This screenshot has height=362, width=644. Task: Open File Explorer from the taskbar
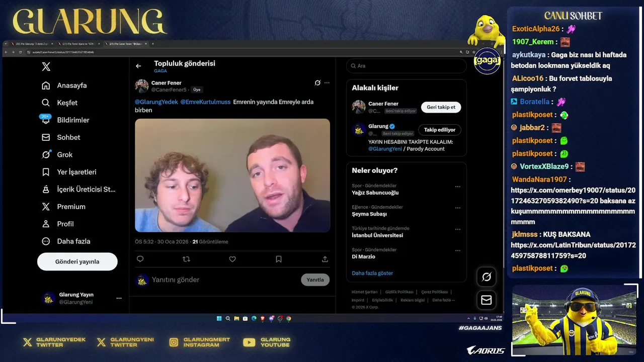pyautogui.click(x=236, y=318)
